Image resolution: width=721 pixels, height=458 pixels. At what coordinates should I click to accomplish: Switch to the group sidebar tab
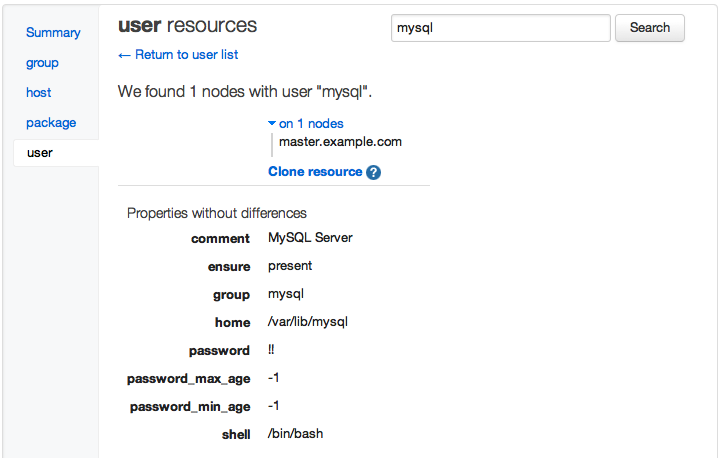point(42,63)
